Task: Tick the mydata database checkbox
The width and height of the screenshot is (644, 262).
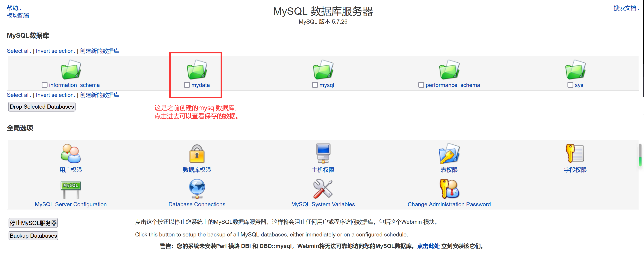Action: (187, 85)
